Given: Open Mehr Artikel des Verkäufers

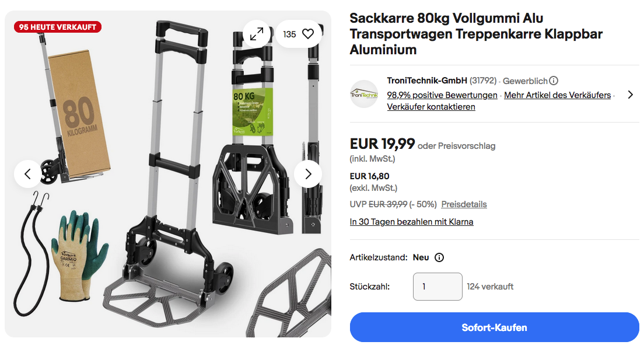Looking at the screenshot, I should click(557, 95).
